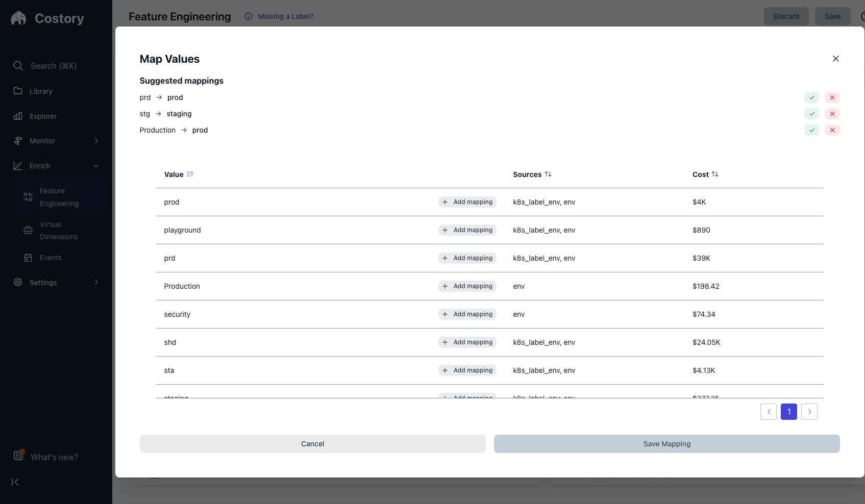Accept the prd to prod suggested mapping
865x504 pixels.
pyautogui.click(x=811, y=97)
